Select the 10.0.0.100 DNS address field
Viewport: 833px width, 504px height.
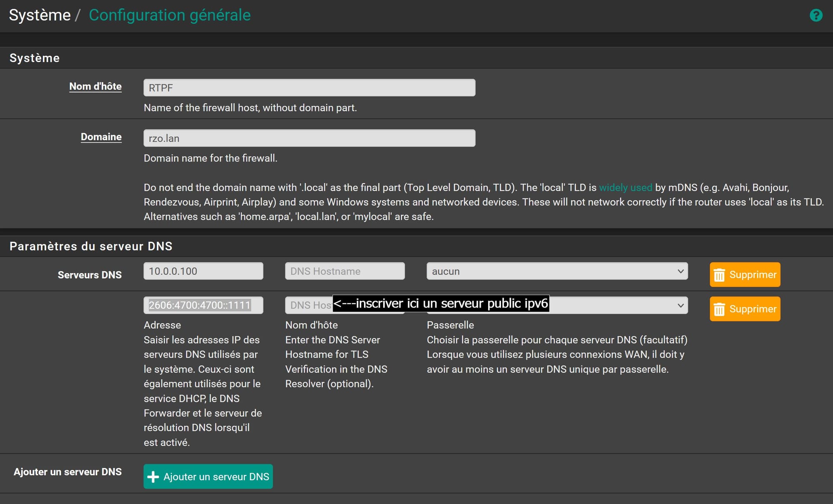(203, 271)
